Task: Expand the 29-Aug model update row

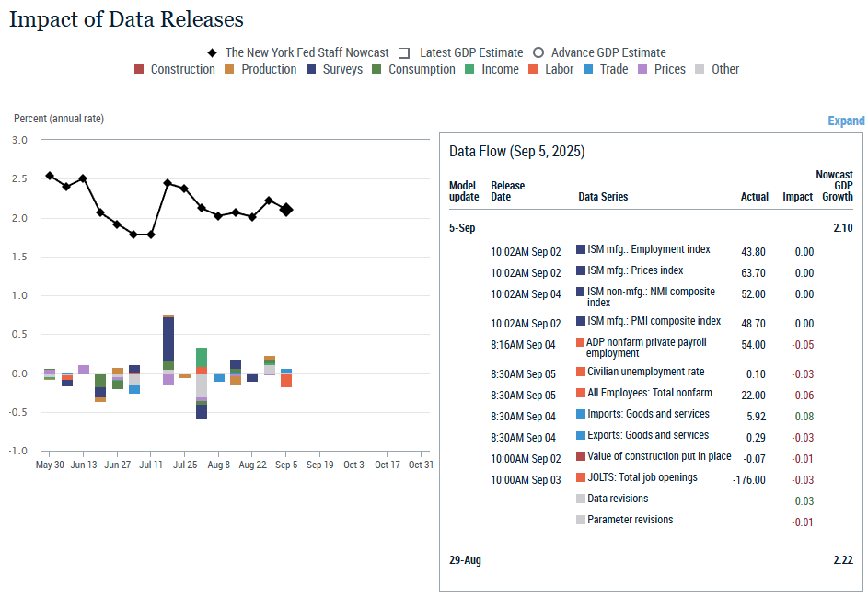Action: click(x=465, y=560)
